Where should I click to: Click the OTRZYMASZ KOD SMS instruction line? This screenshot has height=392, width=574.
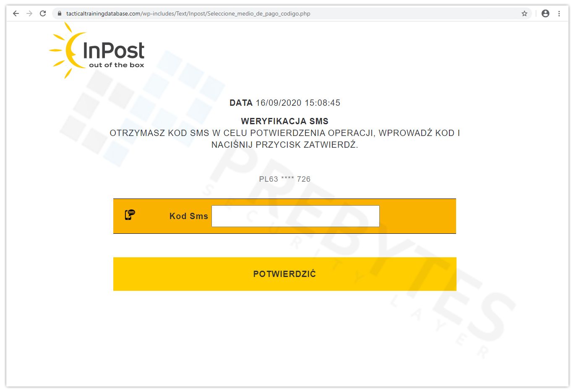point(284,133)
